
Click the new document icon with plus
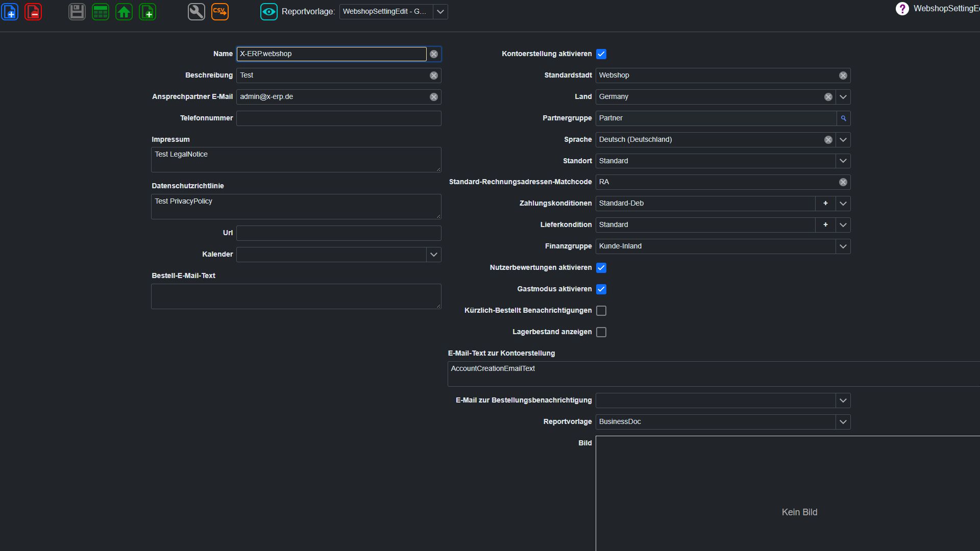point(10,11)
